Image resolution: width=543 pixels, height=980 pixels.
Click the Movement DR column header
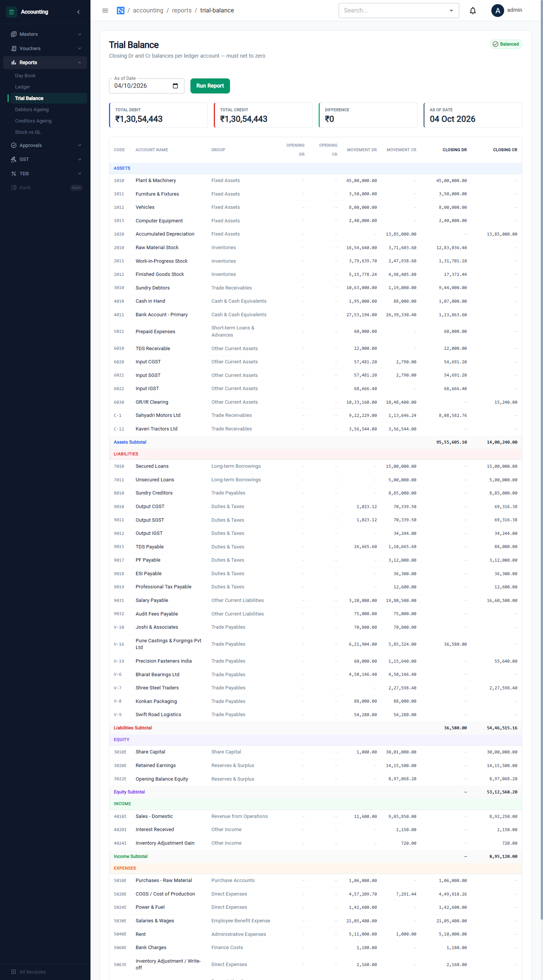[x=362, y=150]
